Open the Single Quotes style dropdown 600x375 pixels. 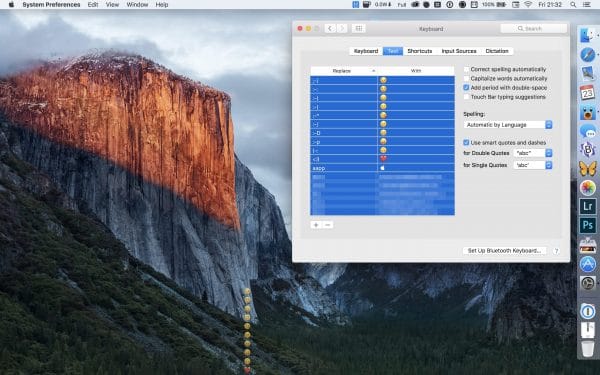pyautogui.click(x=533, y=165)
